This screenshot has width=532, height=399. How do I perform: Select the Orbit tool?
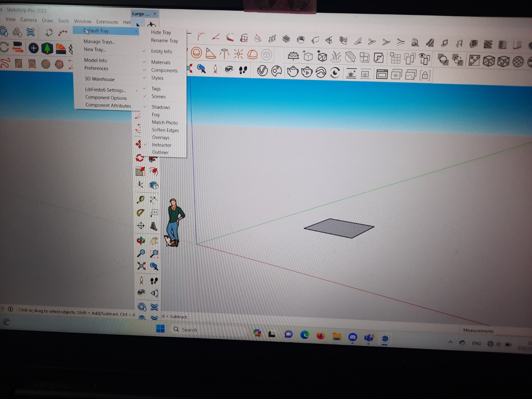point(141,240)
